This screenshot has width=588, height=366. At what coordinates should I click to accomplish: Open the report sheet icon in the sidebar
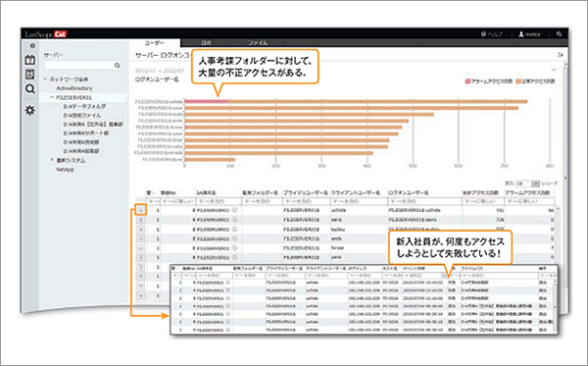tap(30, 74)
